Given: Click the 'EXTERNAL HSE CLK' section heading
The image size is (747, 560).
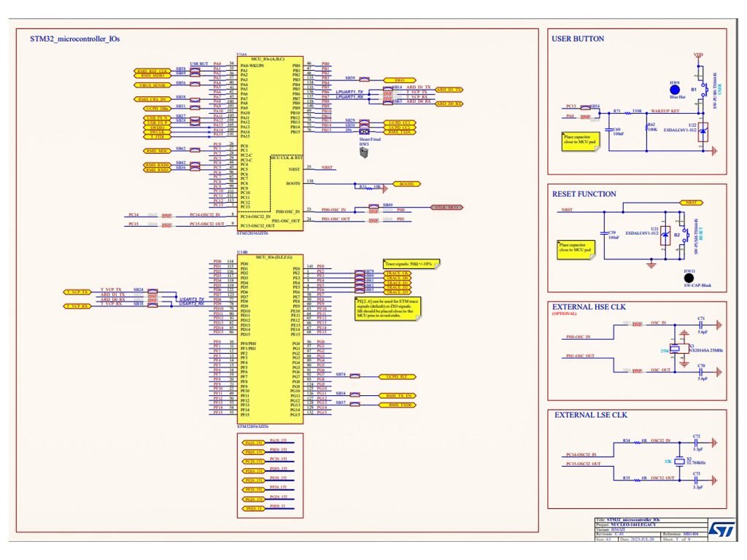Looking at the screenshot, I should [589, 307].
